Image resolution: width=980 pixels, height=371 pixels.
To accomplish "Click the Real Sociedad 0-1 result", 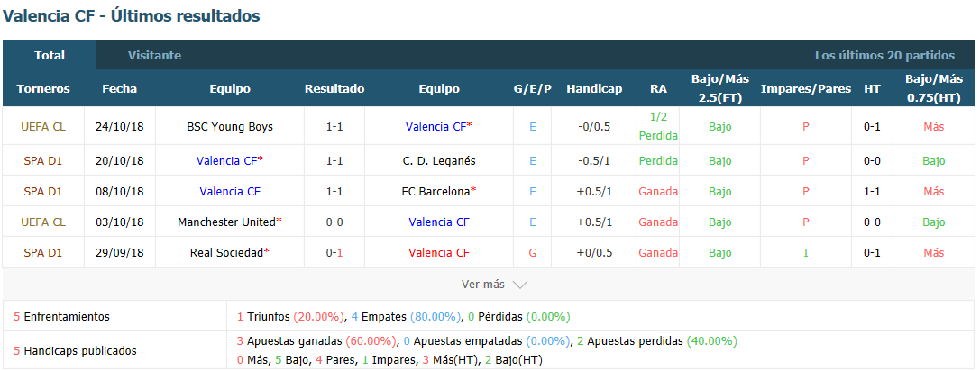I will click(x=334, y=252).
